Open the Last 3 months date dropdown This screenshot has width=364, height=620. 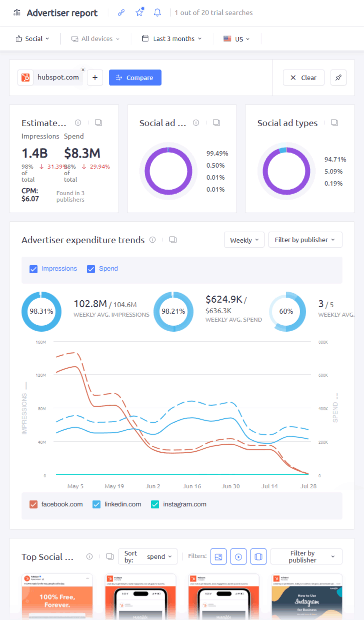tap(172, 39)
